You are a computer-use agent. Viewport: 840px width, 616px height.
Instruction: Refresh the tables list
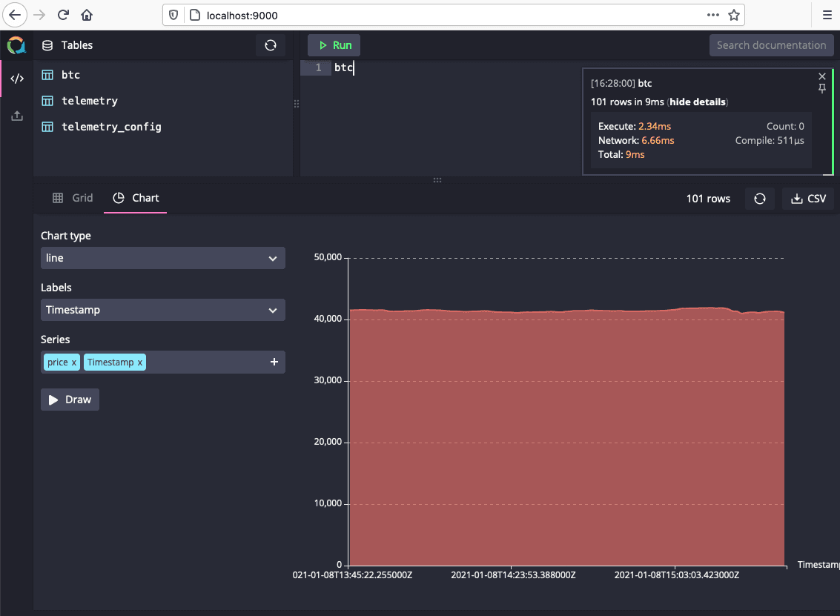pyautogui.click(x=271, y=45)
